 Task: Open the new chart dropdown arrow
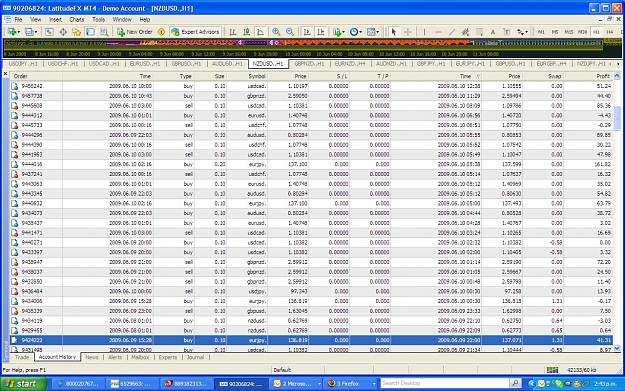pyautogui.click(x=17, y=32)
